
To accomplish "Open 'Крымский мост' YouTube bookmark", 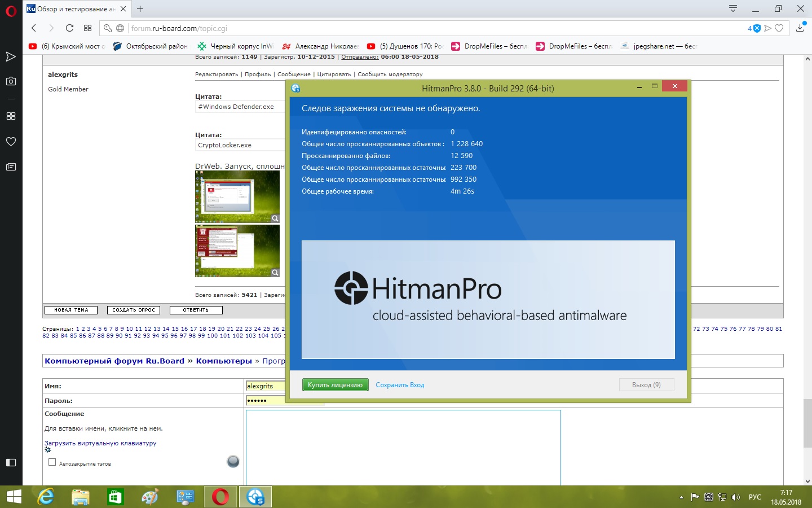I will tap(67, 46).
